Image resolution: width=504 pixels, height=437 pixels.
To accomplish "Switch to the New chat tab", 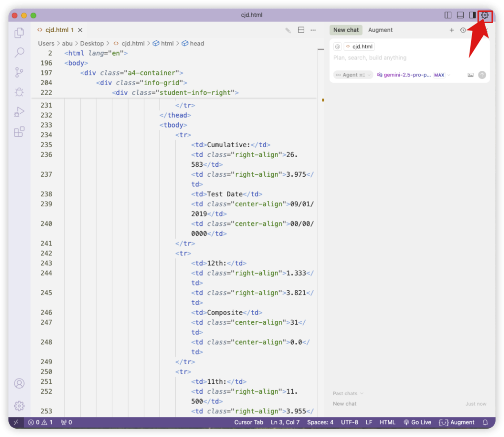I will [x=346, y=30].
